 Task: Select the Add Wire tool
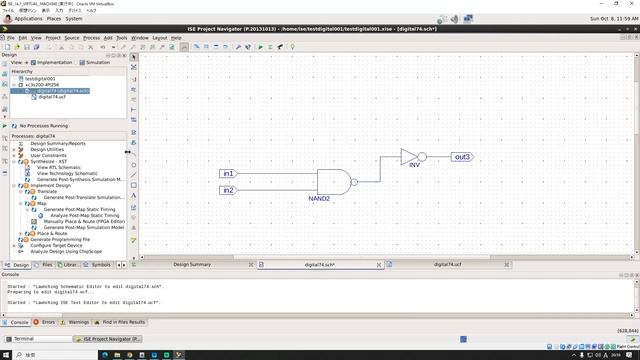tap(133, 79)
